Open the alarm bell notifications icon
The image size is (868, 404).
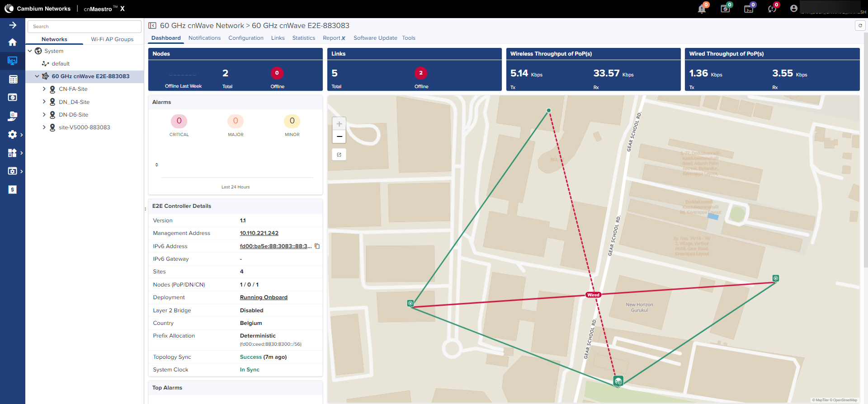point(702,9)
